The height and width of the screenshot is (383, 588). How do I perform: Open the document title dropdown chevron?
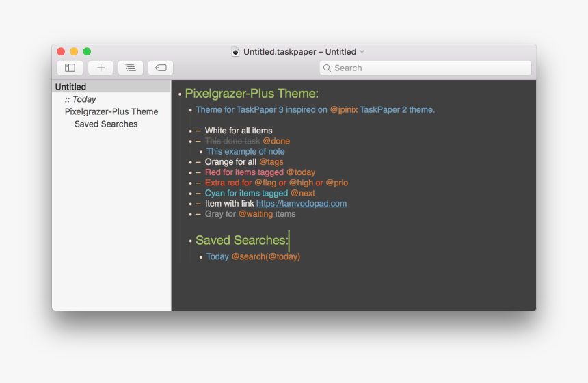(362, 51)
